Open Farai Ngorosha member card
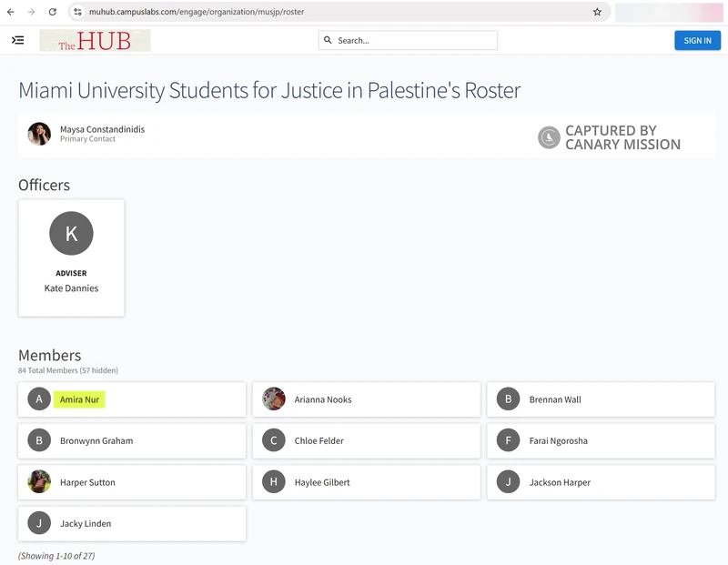 [601, 441]
